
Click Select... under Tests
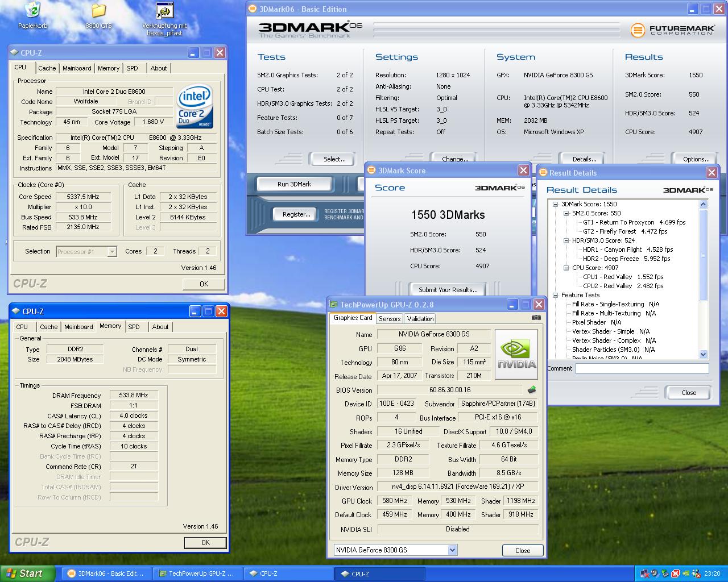334,159
